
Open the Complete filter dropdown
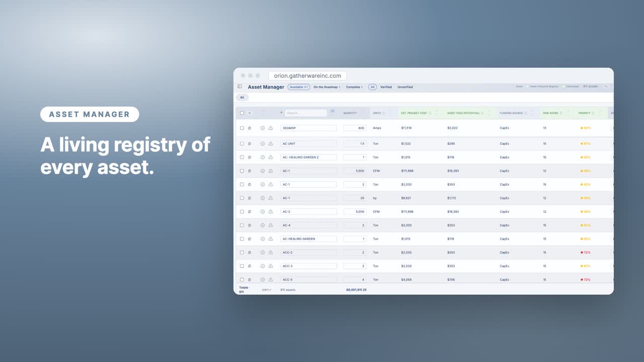pyautogui.click(x=355, y=87)
